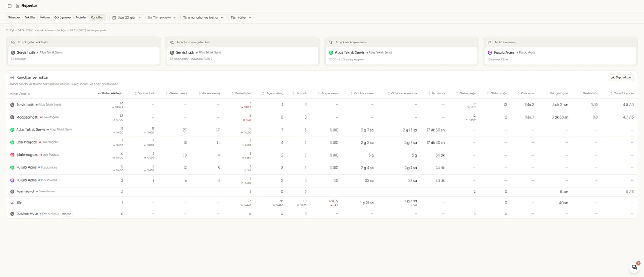Open the Tüm kanallar ve hatlar dropdown

click(203, 17)
